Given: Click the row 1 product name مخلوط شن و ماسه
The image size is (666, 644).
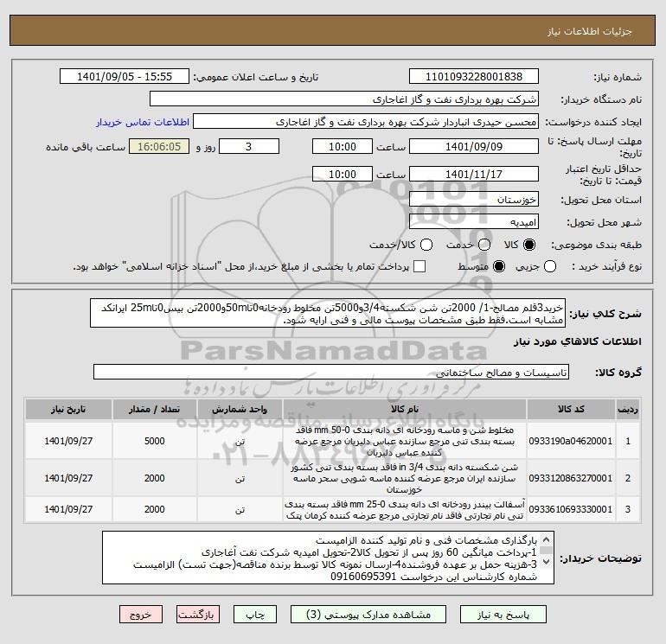Looking at the screenshot, I should pyautogui.click(x=405, y=441).
